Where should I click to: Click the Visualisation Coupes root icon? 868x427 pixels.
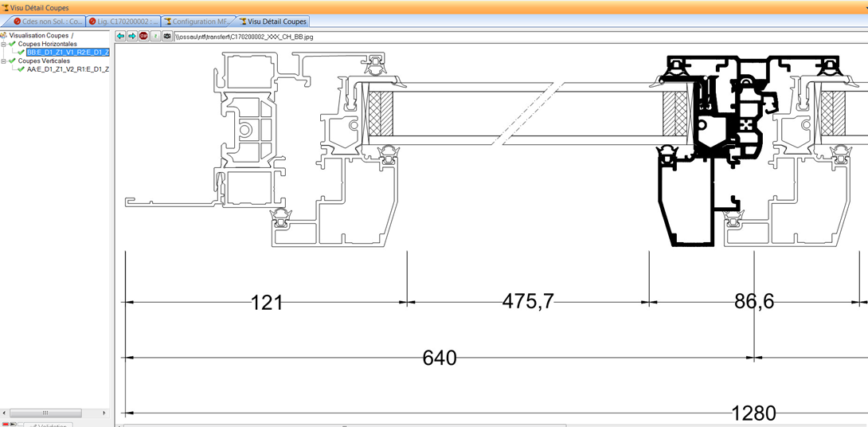(x=4, y=36)
